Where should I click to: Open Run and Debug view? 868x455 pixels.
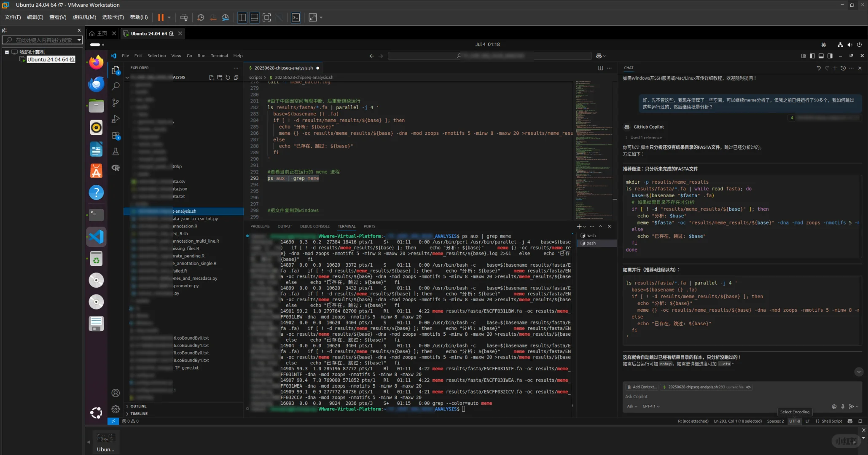pyautogui.click(x=116, y=119)
